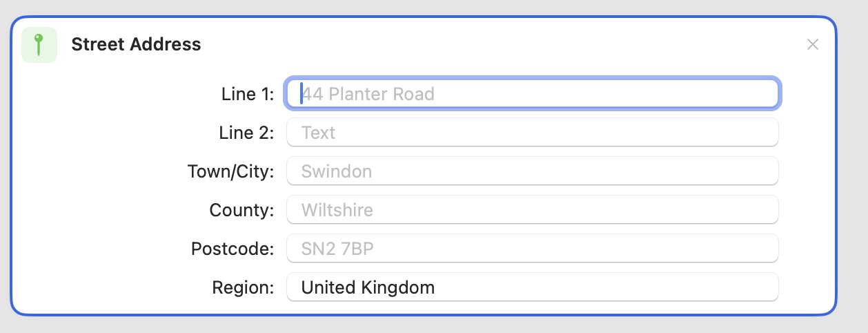Open the Region field set to United Kingdom

533,287
